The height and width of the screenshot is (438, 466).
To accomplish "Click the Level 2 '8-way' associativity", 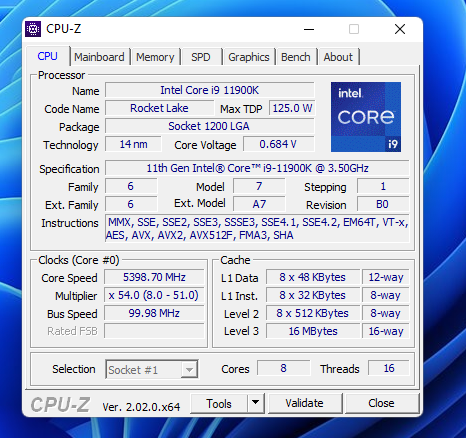I will [x=386, y=313].
